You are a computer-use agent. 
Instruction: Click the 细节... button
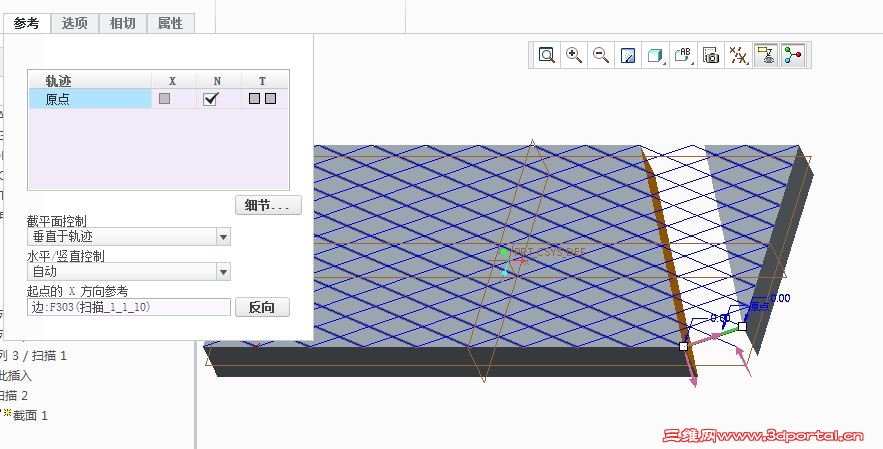pos(268,205)
